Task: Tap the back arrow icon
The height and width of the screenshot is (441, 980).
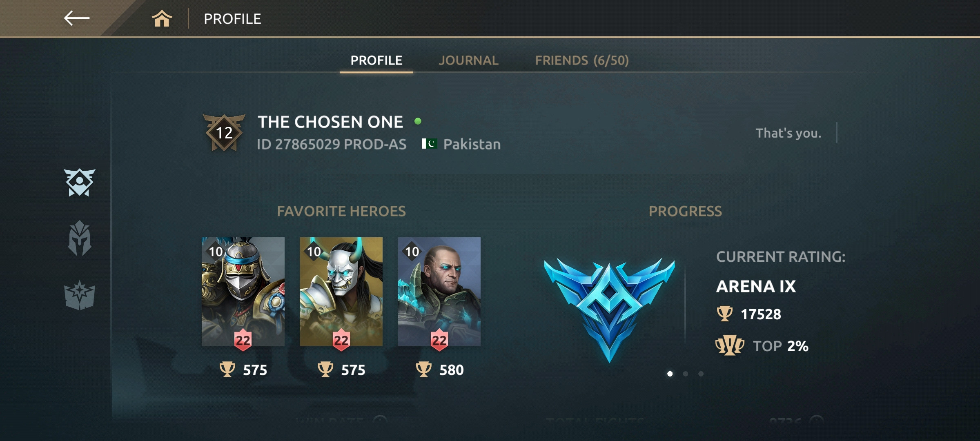Action: click(x=76, y=18)
